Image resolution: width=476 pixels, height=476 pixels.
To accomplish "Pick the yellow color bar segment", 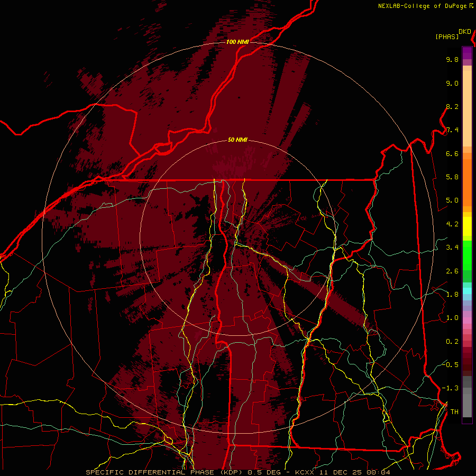I will [467, 226].
